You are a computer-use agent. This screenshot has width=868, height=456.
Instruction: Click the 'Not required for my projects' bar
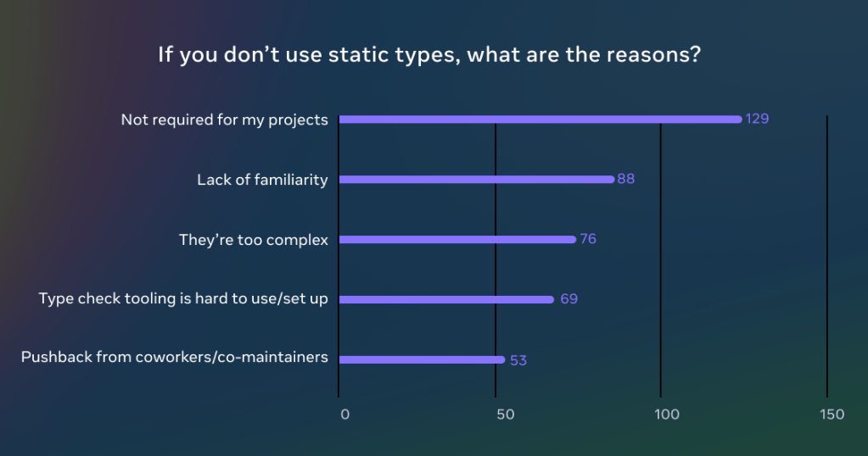[x=540, y=120]
